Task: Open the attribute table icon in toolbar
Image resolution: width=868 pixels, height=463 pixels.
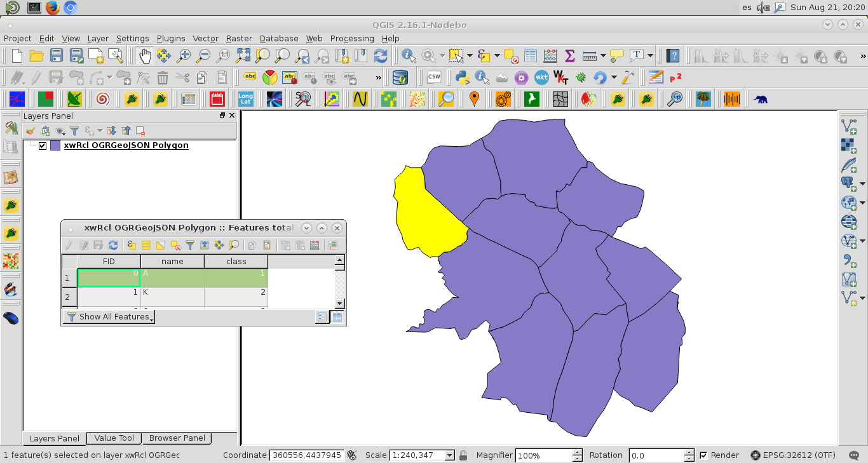Action: point(531,56)
